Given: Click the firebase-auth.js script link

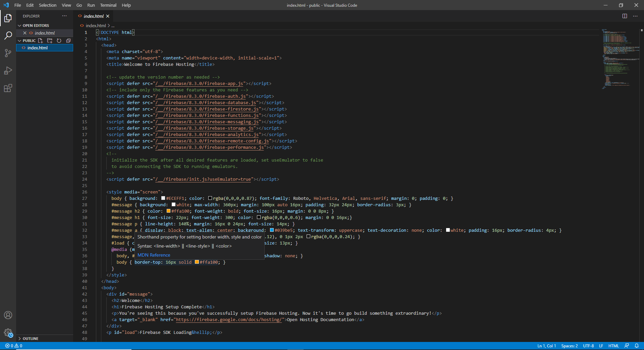Looking at the screenshot, I should [201, 96].
